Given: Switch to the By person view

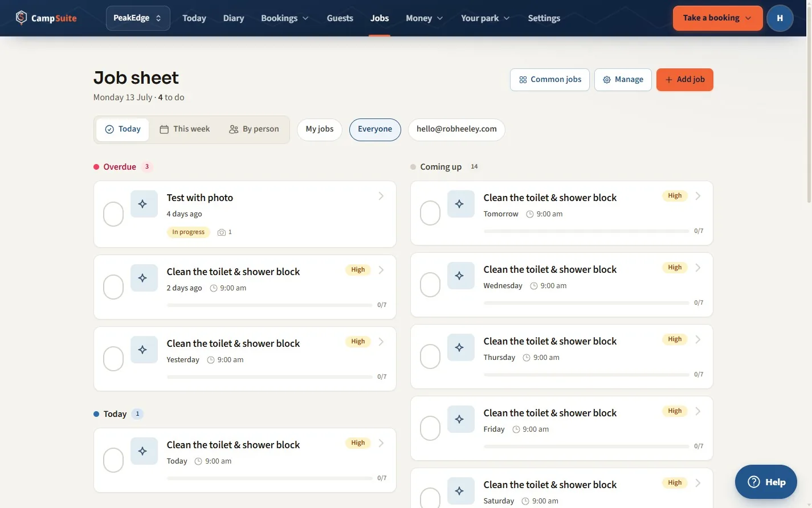Looking at the screenshot, I should (x=254, y=129).
